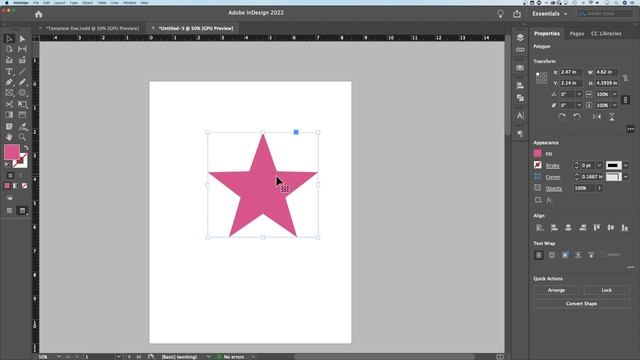
Task: Select apply None color button
Action: tap(24, 186)
